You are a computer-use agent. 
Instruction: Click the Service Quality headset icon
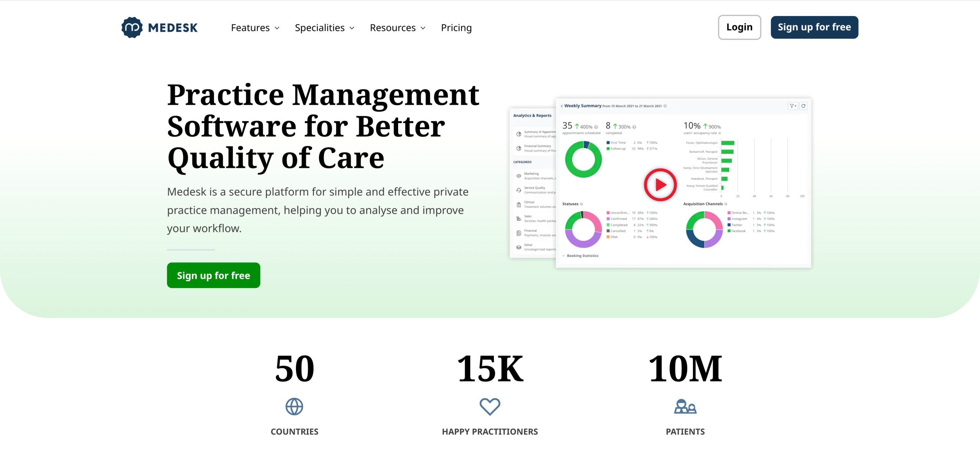[x=519, y=190]
